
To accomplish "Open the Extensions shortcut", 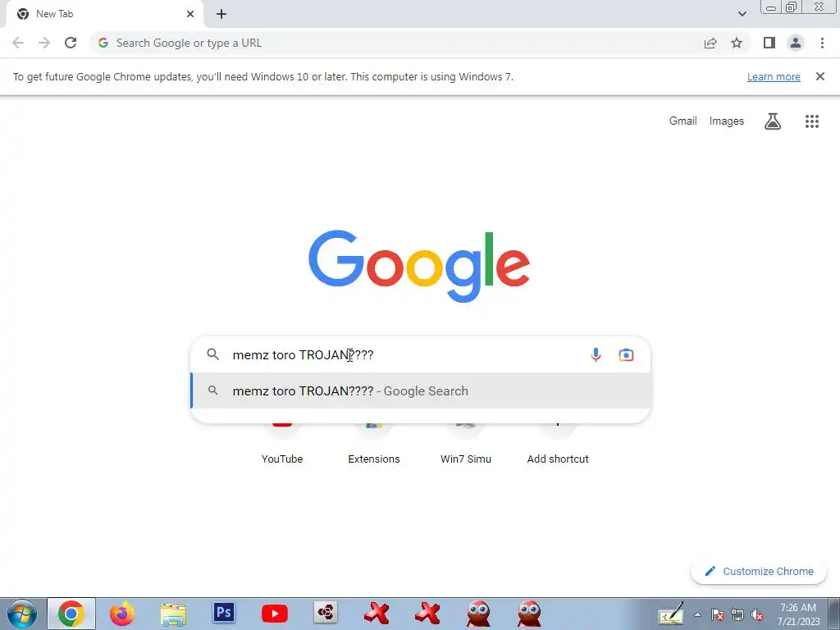I will (x=374, y=445).
